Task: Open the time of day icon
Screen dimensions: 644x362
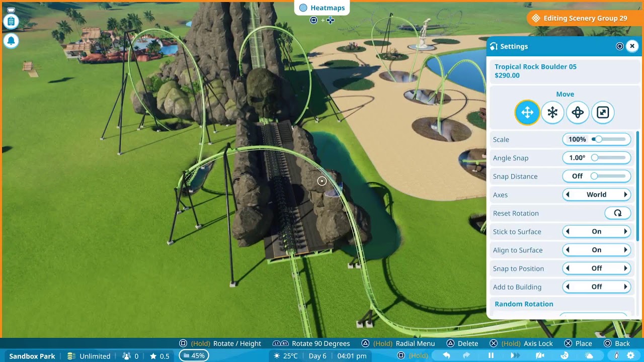Action: (565, 355)
